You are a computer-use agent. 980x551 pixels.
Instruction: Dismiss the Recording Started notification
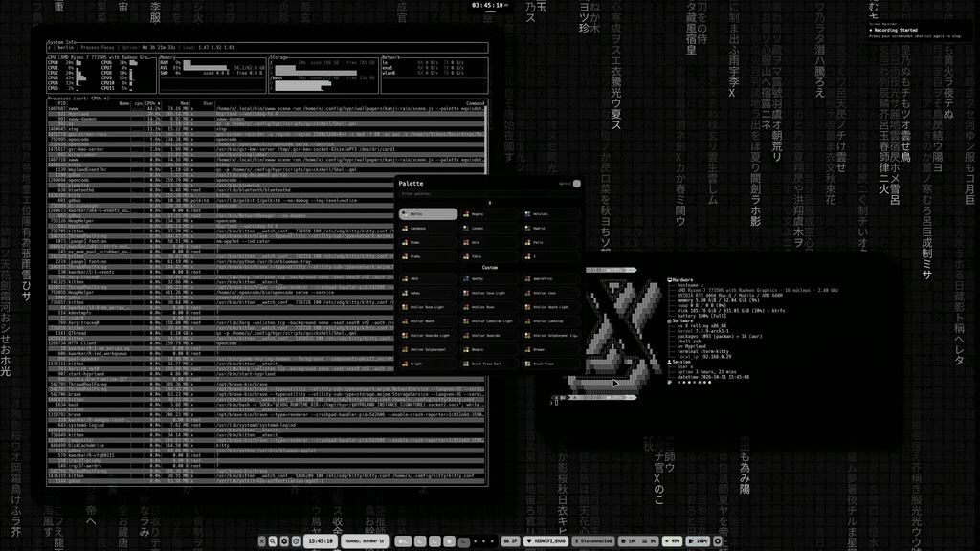pos(919,30)
